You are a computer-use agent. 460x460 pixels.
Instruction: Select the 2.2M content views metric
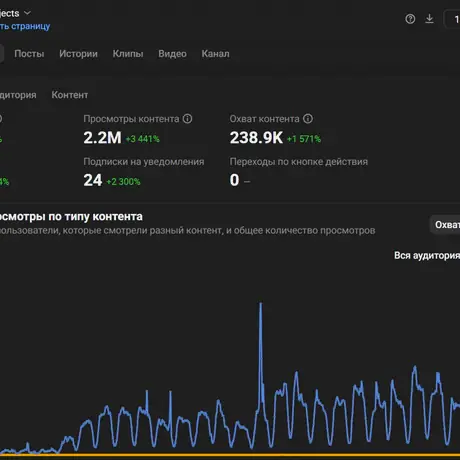point(102,138)
